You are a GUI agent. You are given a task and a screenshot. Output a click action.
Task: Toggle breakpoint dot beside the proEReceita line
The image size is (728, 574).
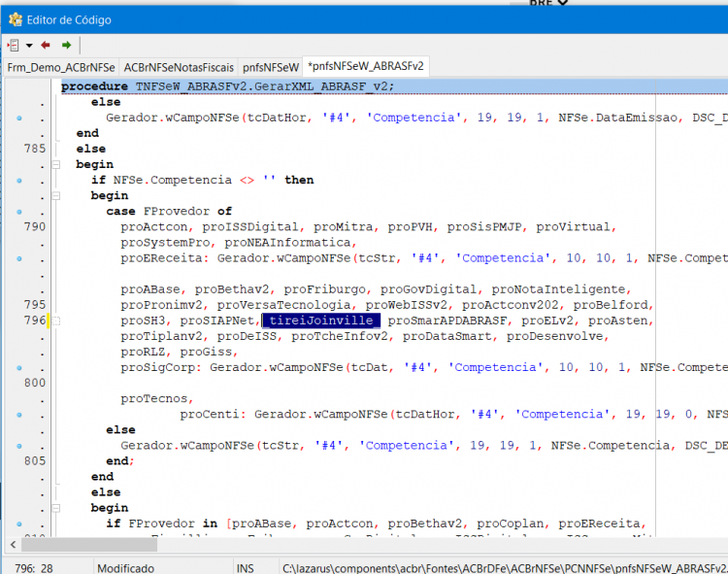19,258
